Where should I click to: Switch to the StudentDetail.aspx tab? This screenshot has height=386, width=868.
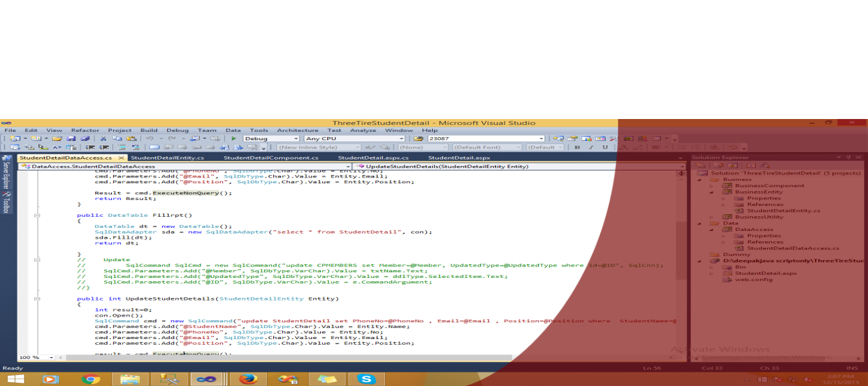[459, 158]
